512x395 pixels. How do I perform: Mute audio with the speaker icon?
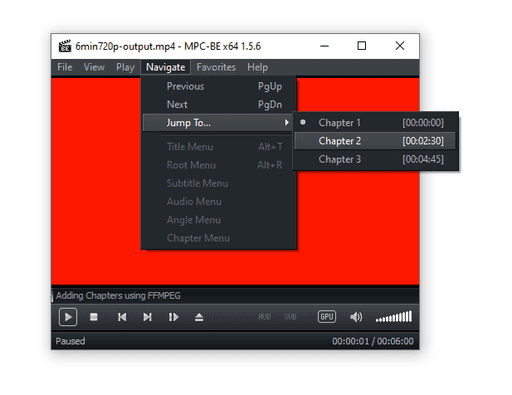(356, 317)
